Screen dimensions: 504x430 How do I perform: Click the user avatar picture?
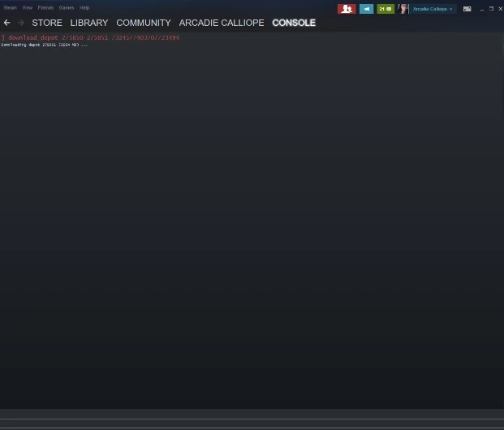[x=403, y=9]
